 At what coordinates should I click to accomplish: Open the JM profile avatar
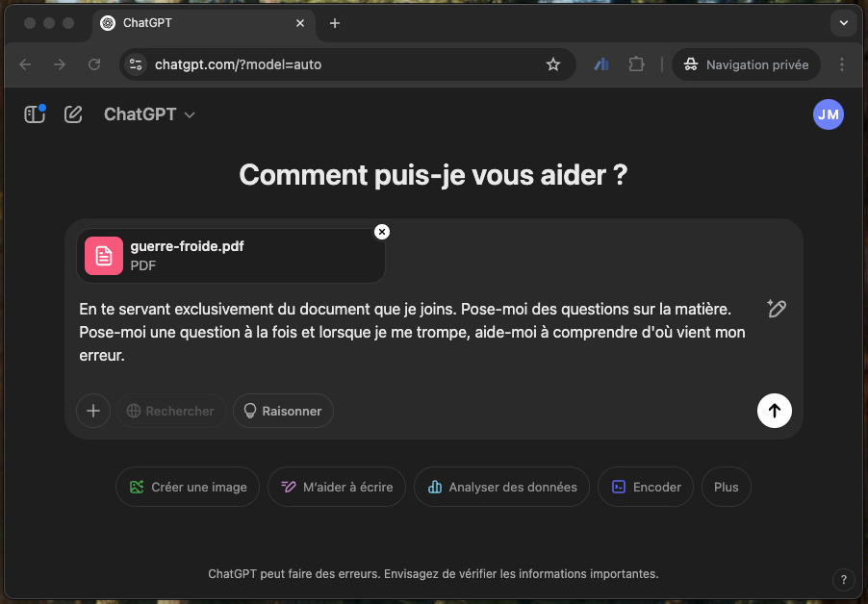click(x=829, y=114)
